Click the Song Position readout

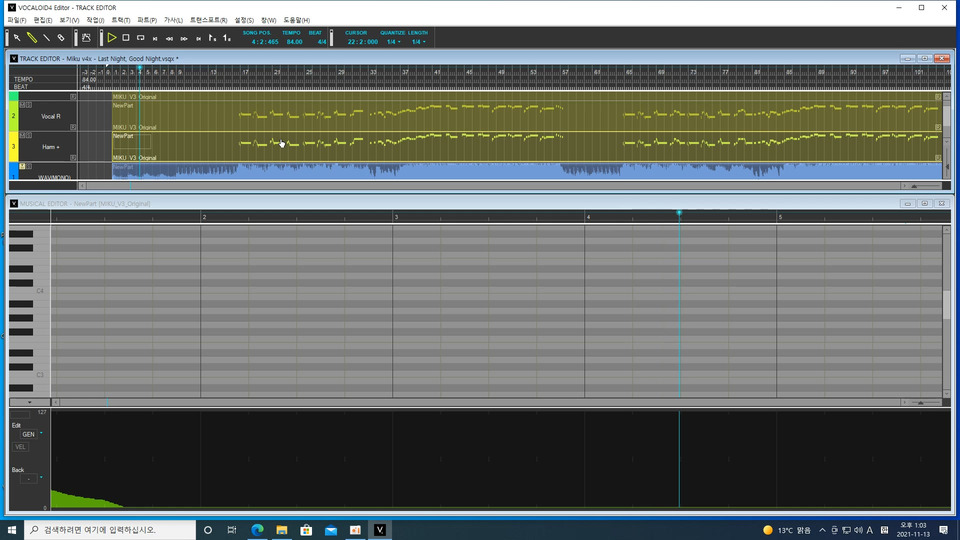(264, 42)
